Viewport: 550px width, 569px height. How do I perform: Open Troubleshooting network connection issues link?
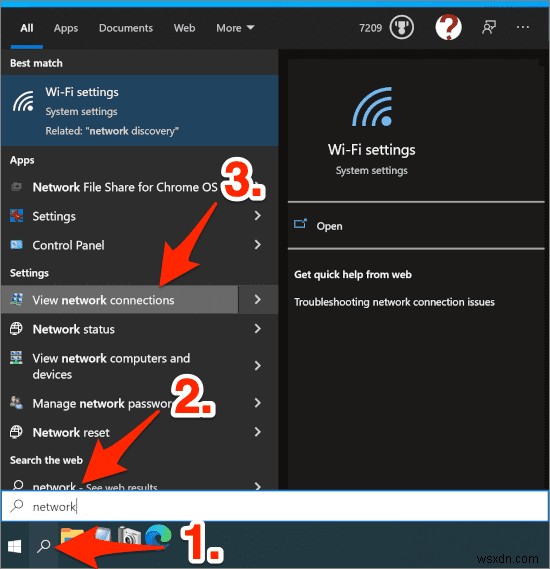[394, 302]
